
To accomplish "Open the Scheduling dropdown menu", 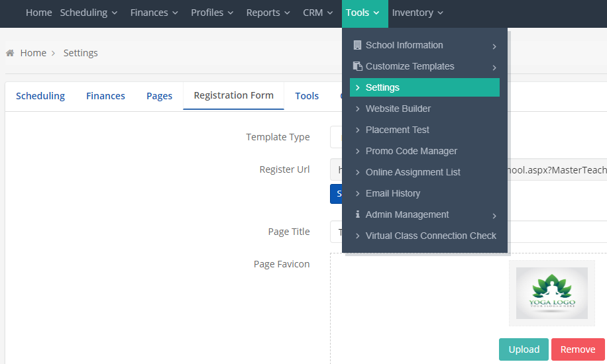I will click(x=89, y=13).
